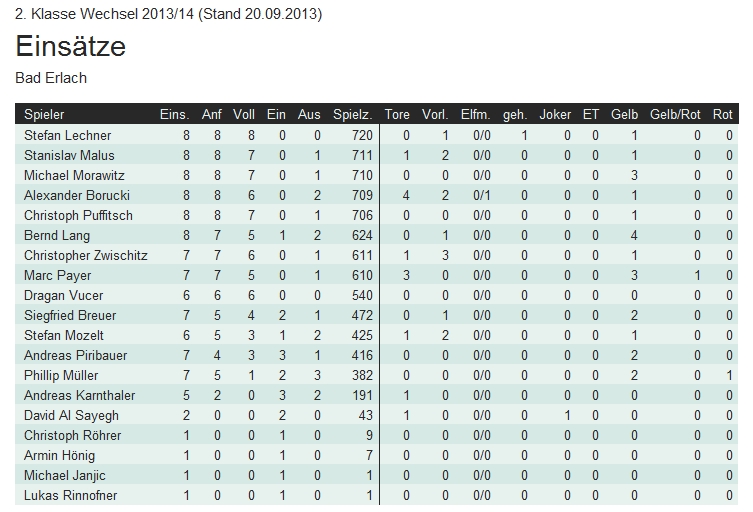Sort table by Spielz. column
The width and height of the screenshot is (753, 512).
pos(353,115)
